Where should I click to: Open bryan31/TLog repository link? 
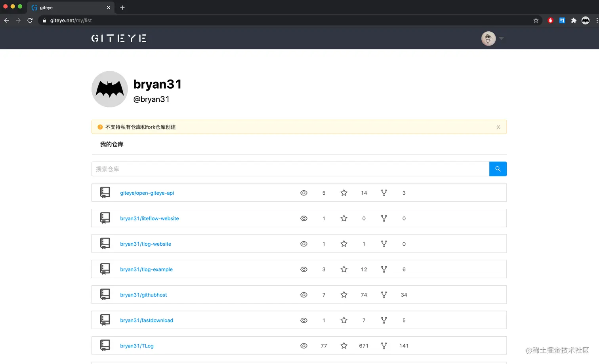coord(137,346)
